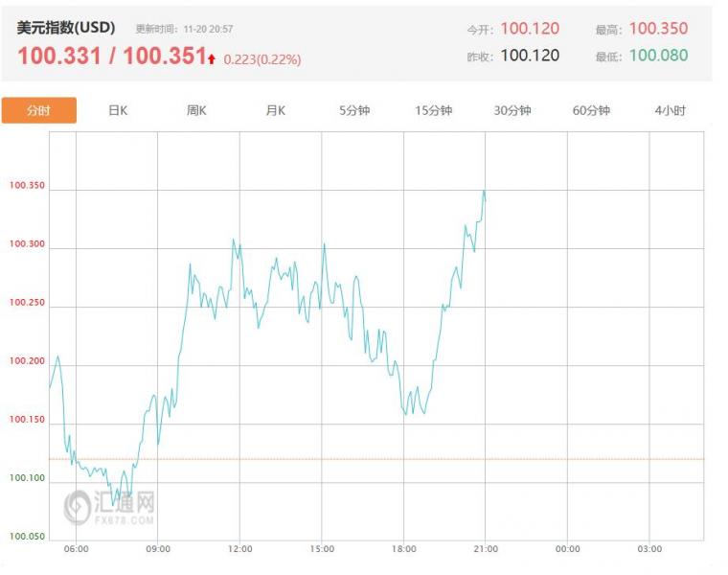The width and height of the screenshot is (728, 575).
Task: Click the 美元指数(USD) title
Action: [x=66, y=28]
